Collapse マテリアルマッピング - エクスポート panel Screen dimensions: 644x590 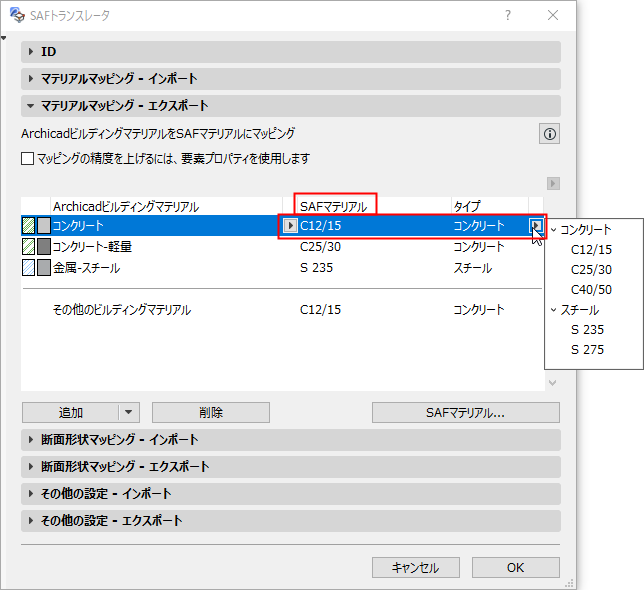click(291, 106)
